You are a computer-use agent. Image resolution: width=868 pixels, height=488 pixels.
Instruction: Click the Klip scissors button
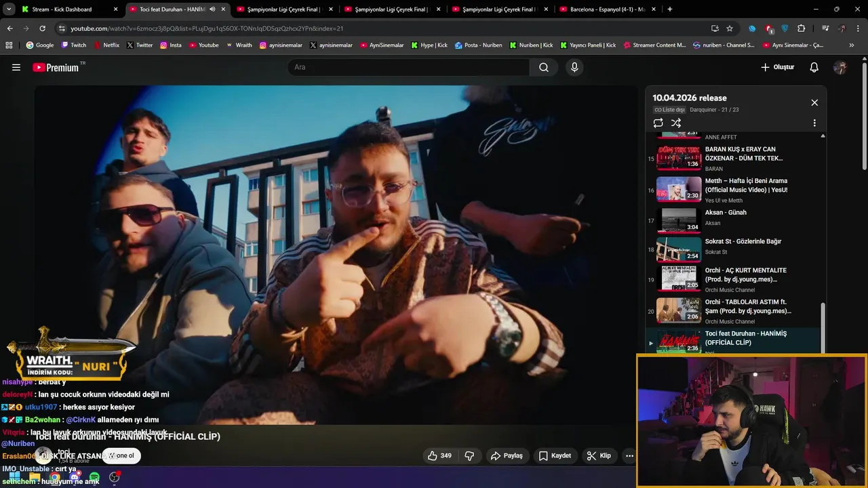pos(599,455)
